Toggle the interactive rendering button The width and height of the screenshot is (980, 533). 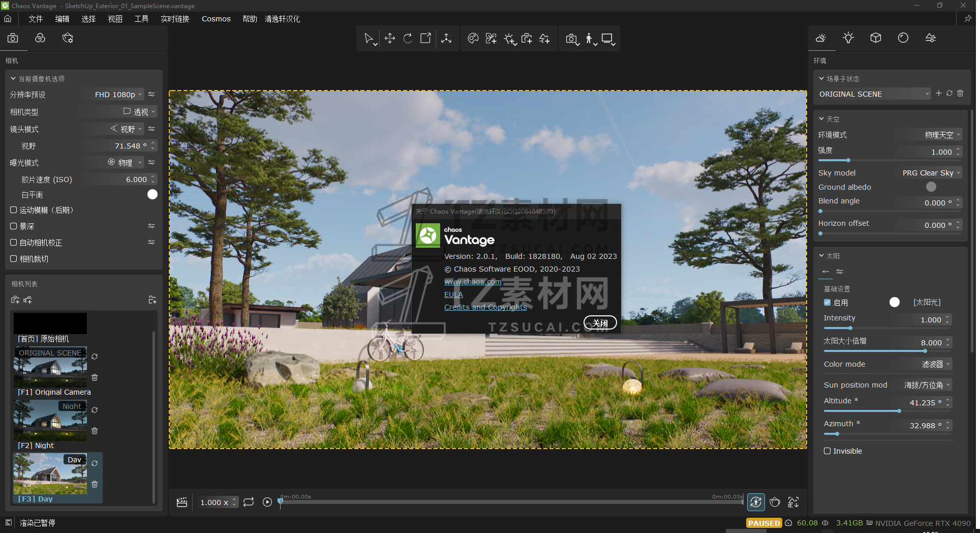pos(756,502)
